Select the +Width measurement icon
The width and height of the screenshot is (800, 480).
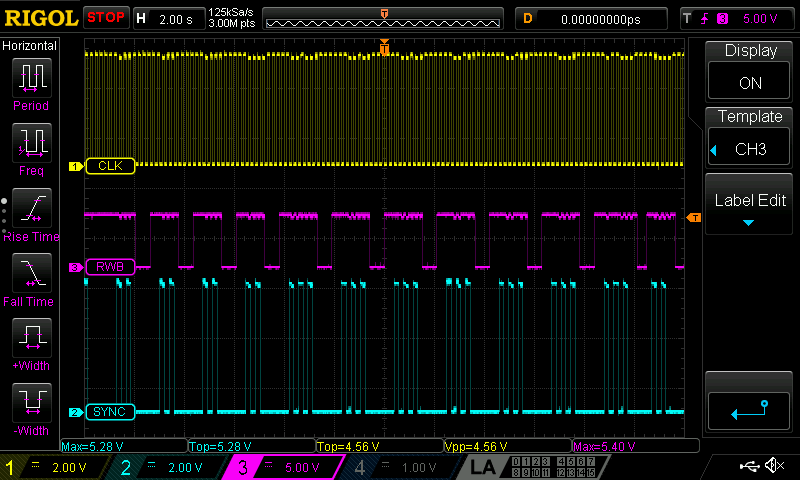(30, 336)
